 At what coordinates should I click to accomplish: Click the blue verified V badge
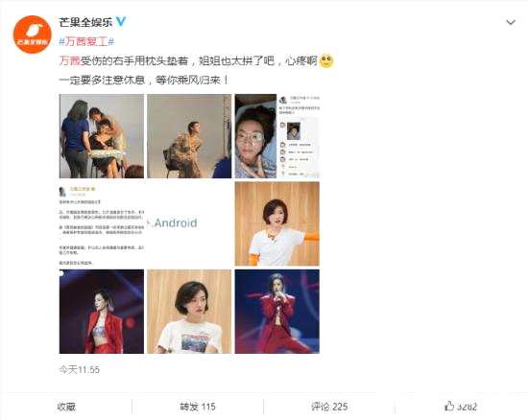coord(121,22)
